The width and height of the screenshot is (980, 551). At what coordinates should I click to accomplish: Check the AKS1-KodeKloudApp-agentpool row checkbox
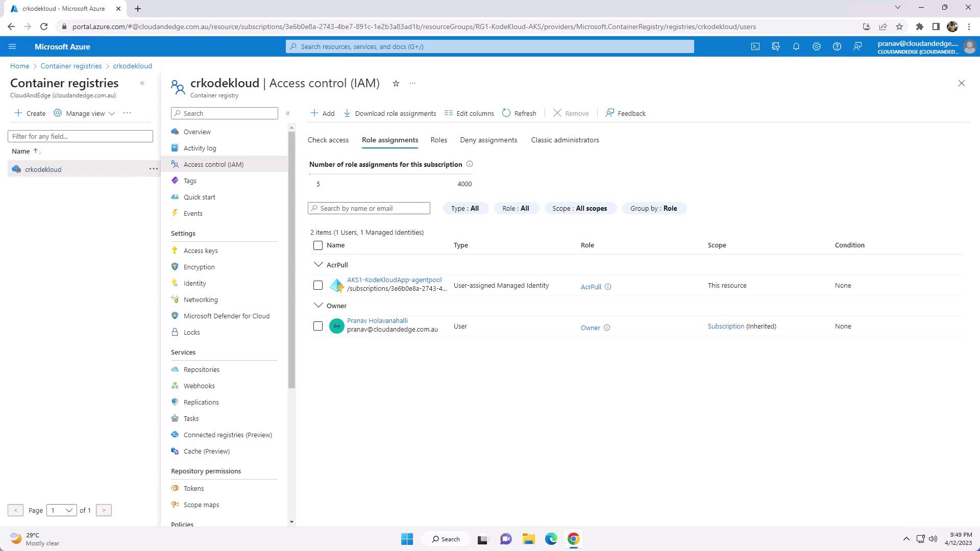point(318,285)
